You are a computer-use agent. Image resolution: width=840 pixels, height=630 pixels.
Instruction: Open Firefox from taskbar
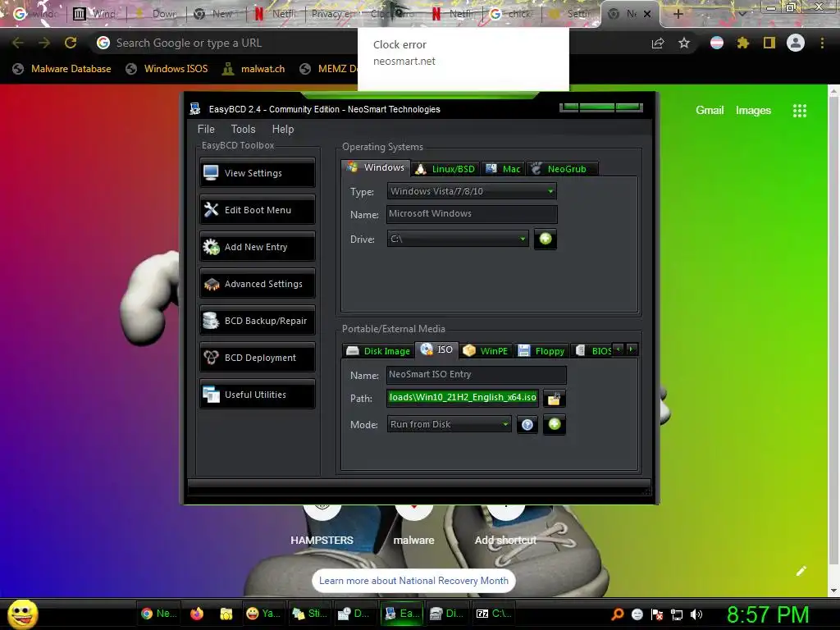coord(197,614)
